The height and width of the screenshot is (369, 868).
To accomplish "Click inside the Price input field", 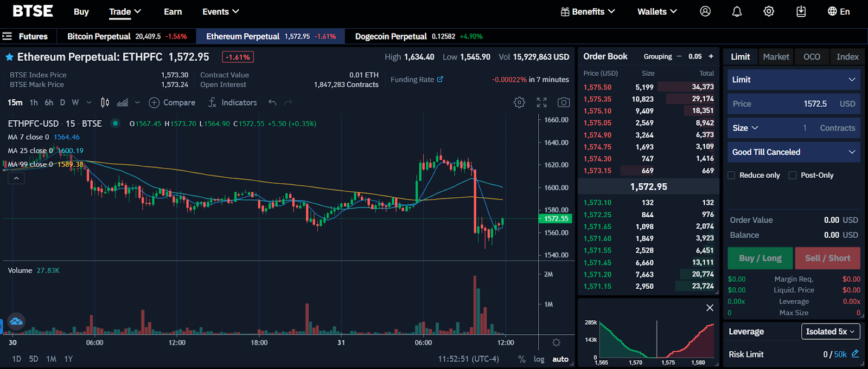I will (793, 103).
